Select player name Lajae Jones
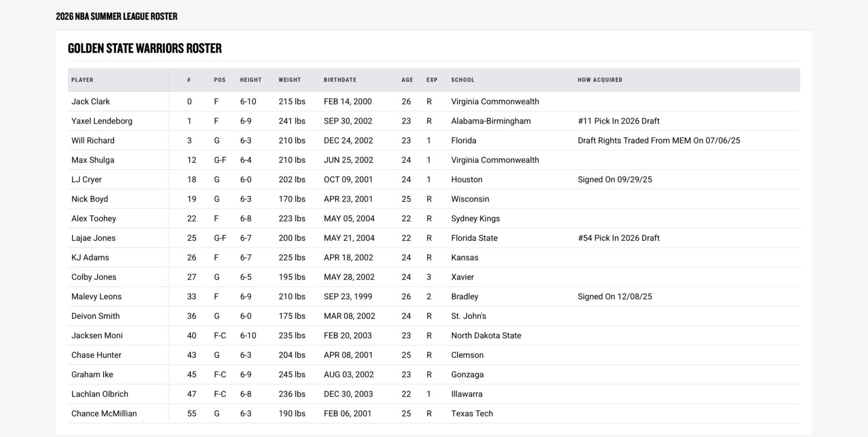Screen dimensions: 868x437 click(x=94, y=238)
